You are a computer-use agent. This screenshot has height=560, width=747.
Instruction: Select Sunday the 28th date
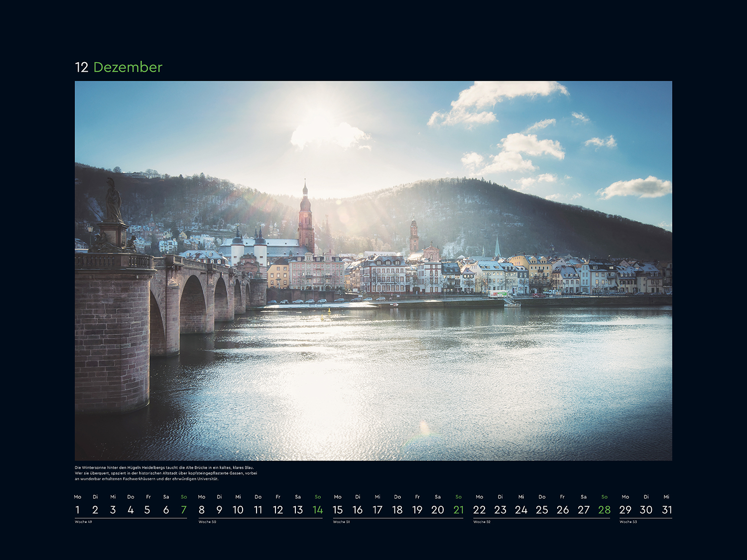(604, 510)
